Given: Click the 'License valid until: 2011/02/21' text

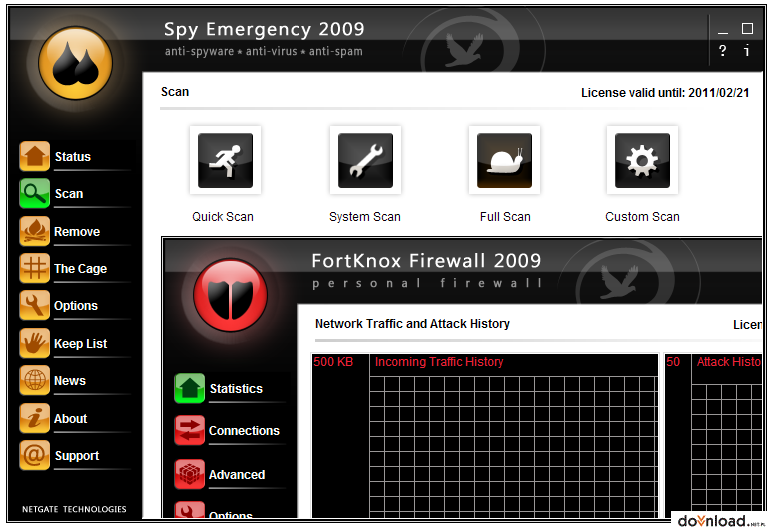Looking at the screenshot, I should point(665,93).
